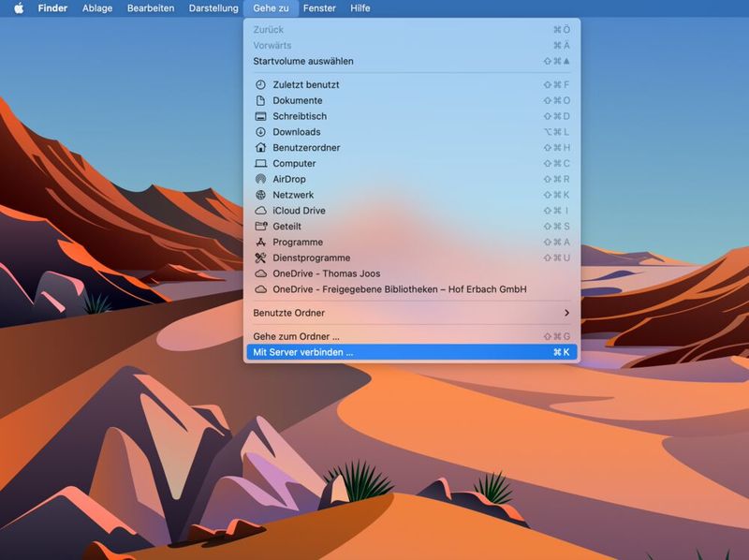This screenshot has width=749, height=560.
Task: Click Geteilt shared folder entry
Action: coord(286,226)
